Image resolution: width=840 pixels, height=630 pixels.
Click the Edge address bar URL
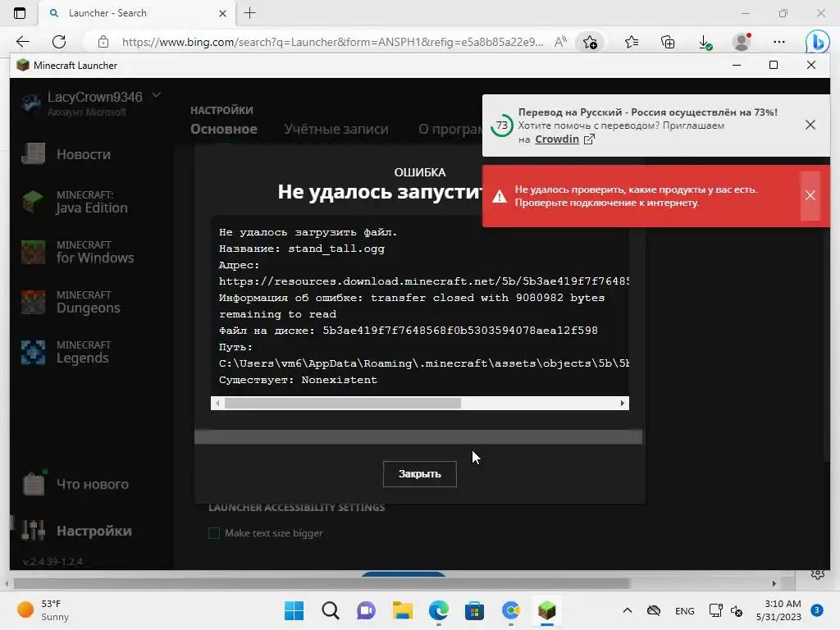(332, 42)
